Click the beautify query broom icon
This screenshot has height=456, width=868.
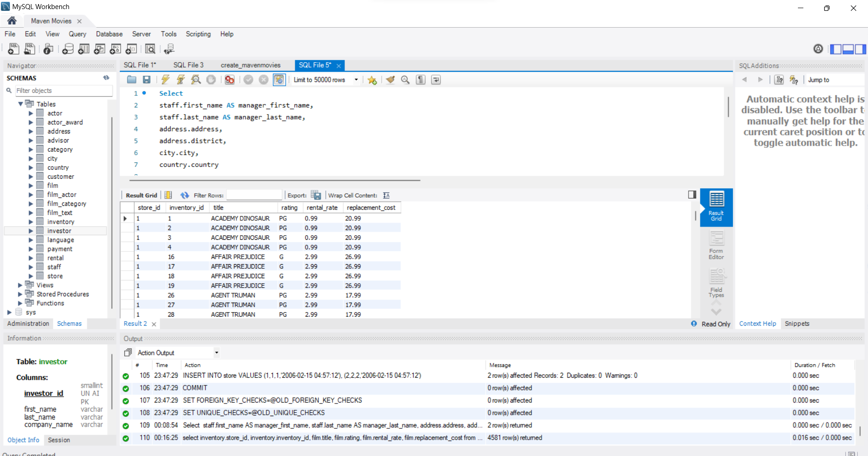(x=390, y=80)
